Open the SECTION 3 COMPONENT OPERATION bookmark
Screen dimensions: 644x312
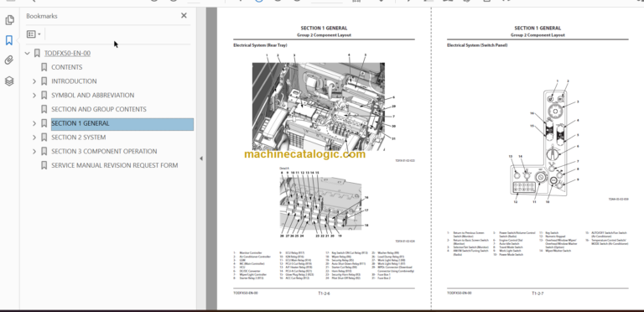(x=104, y=152)
